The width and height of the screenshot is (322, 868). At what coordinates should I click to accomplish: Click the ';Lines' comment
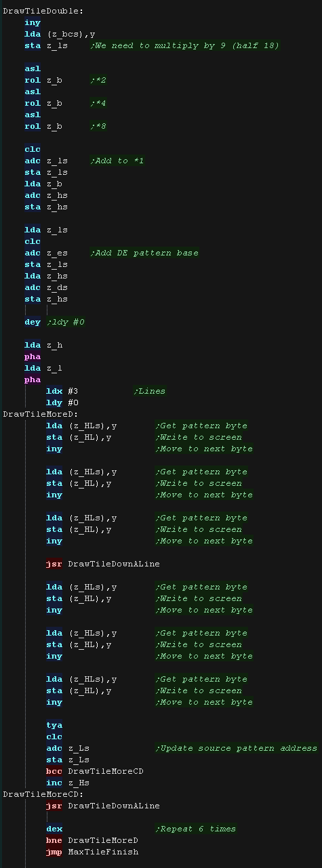pyautogui.click(x=150, y=391)
